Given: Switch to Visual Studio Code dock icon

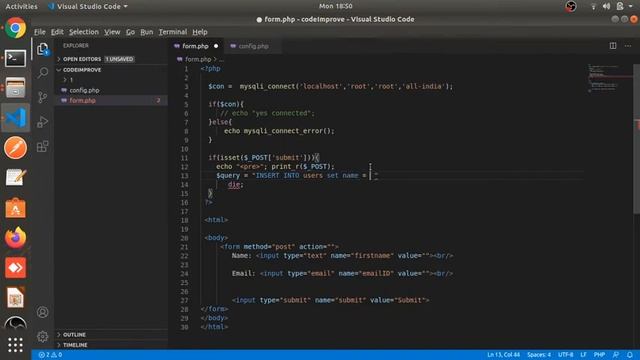Looking at the screenshot, I should point(16,118).
